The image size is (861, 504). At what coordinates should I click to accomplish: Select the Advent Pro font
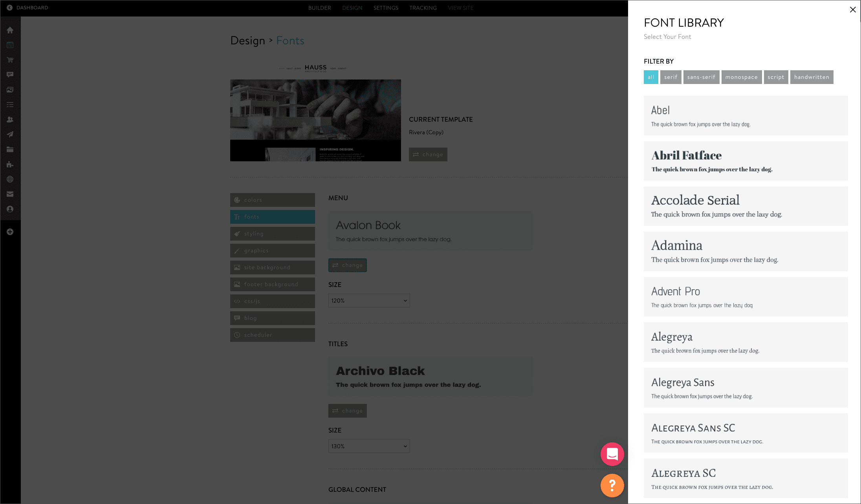(746, 297)
